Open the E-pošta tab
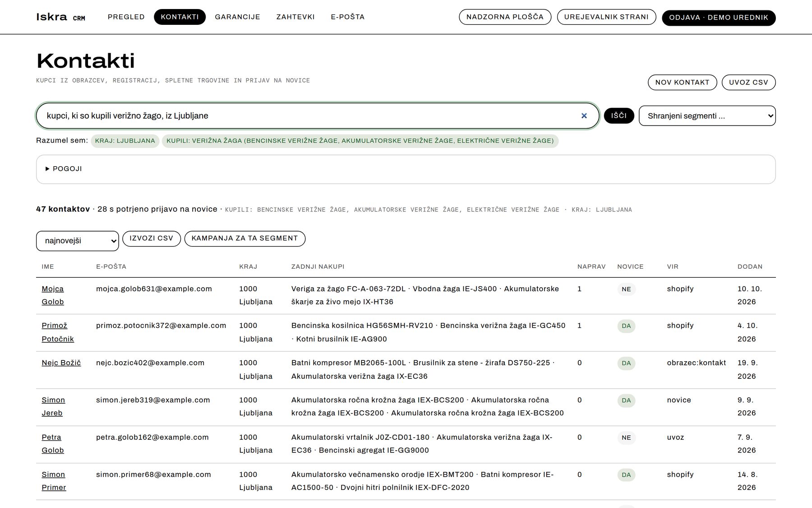Viewport: 812px width, 508px height. click(348, 17)
